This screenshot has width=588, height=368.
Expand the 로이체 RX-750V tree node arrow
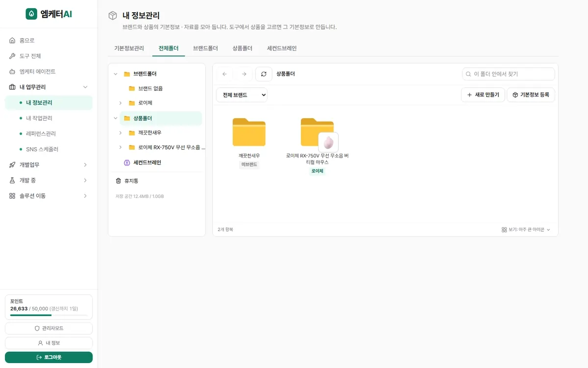[121, 147]
